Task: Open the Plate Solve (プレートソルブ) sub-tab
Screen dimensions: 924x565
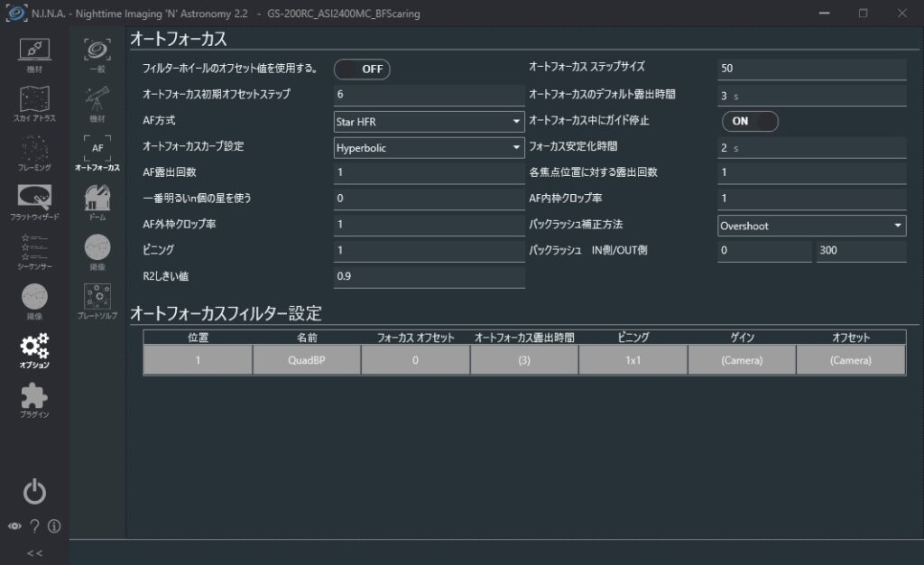Action: point(97,301)
